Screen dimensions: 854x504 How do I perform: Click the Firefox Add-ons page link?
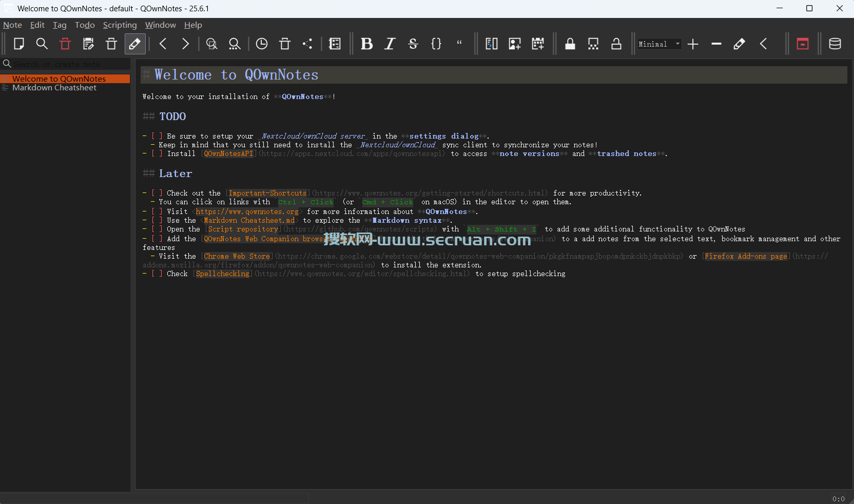746,256
